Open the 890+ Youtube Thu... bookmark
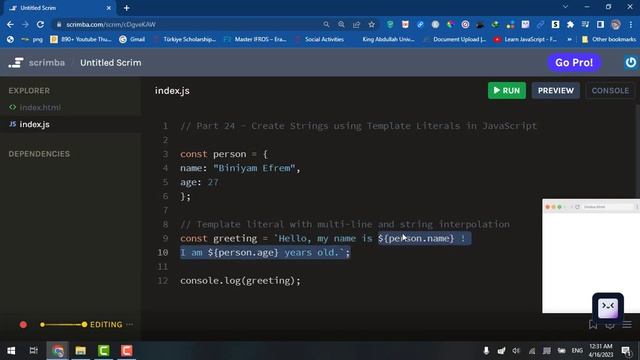The height and width of the screenshot is (360, 640). tap(81, 39)
